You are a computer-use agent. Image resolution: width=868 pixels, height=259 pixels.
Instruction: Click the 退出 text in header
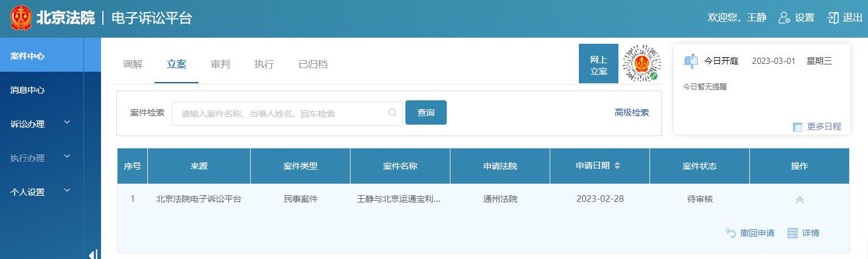(853, 18)
